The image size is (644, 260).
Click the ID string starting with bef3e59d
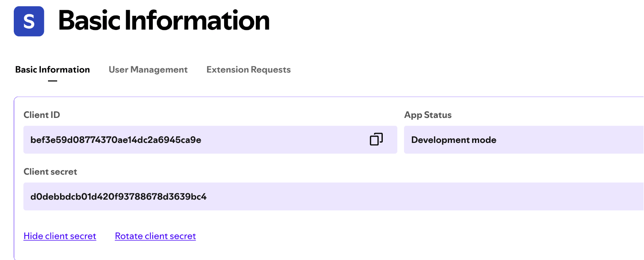pyautogui.click(x=116, y=140)
